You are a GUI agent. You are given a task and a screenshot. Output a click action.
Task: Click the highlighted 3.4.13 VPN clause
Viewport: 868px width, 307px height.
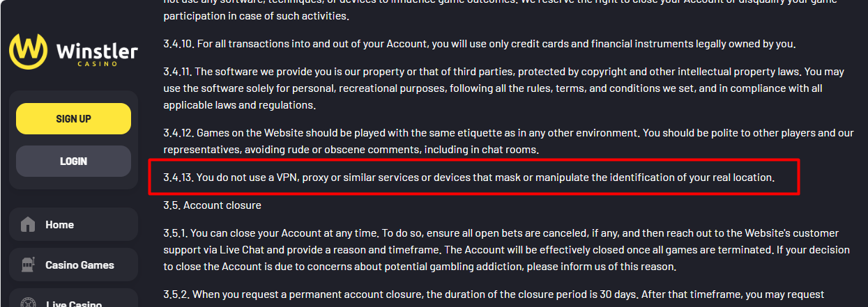click(473, 178)
